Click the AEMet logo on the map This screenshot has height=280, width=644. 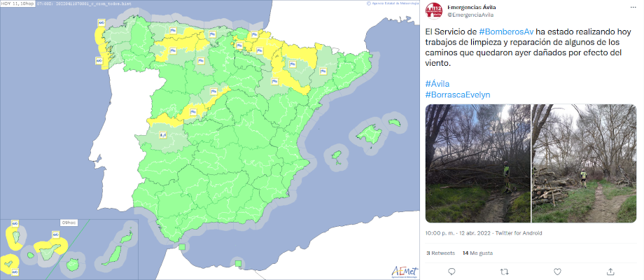click(x=405, y=272)
